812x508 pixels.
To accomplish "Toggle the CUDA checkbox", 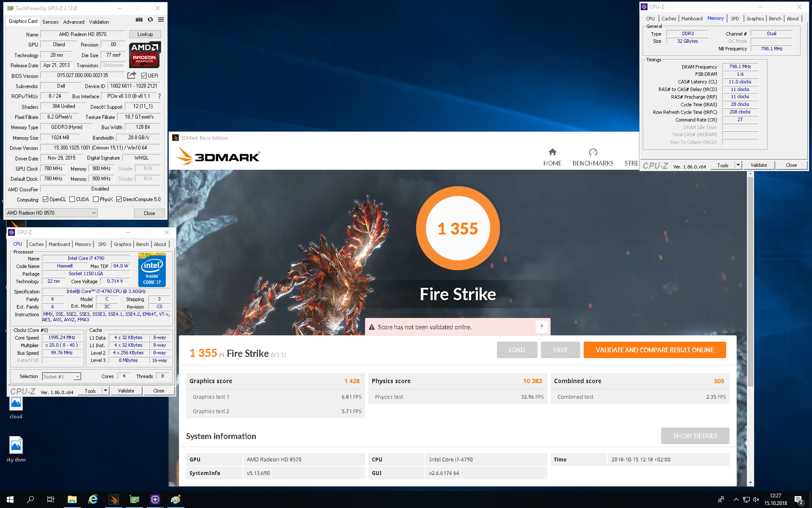I will pos(72,199).
